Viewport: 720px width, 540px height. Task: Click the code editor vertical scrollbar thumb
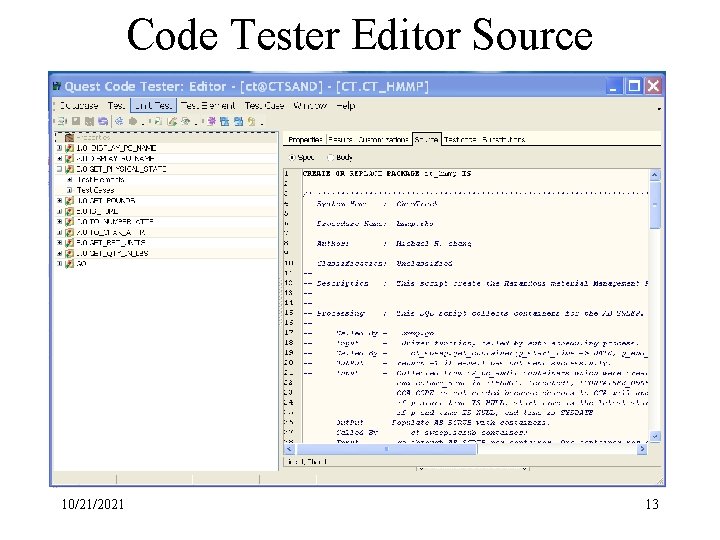(655, 205)
